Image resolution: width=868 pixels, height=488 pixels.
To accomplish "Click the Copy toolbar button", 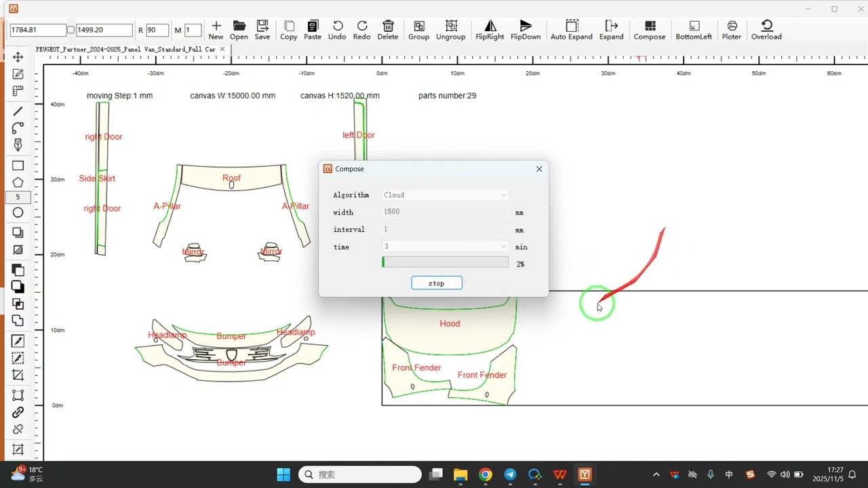I will click(289, 30).
